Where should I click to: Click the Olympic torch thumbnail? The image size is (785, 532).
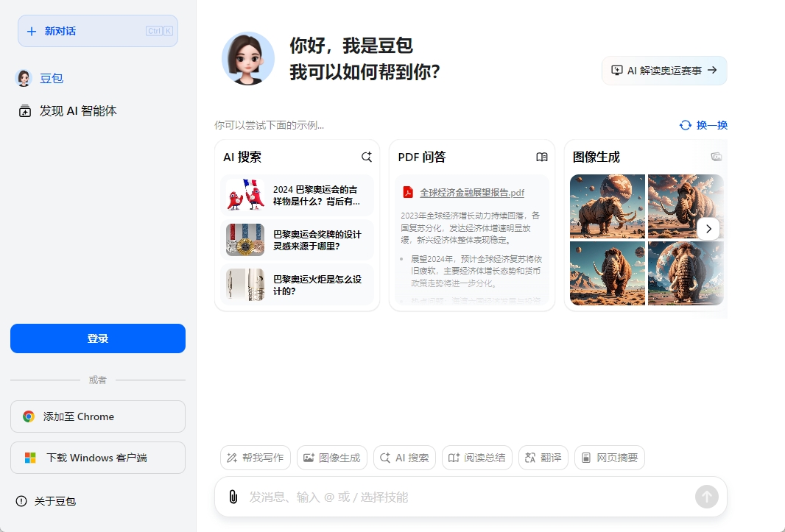[x=245, y=285]
